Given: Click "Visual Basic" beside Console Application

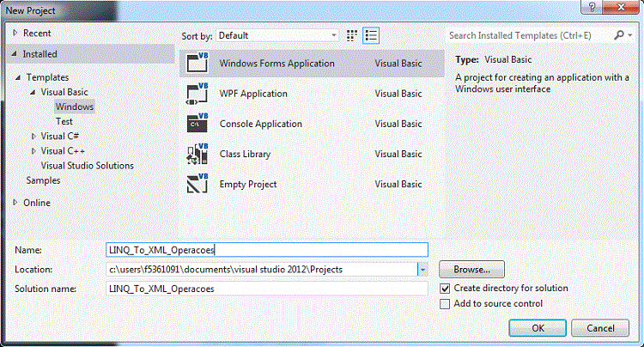Looking at the screenshot, I should click(398, 124).
